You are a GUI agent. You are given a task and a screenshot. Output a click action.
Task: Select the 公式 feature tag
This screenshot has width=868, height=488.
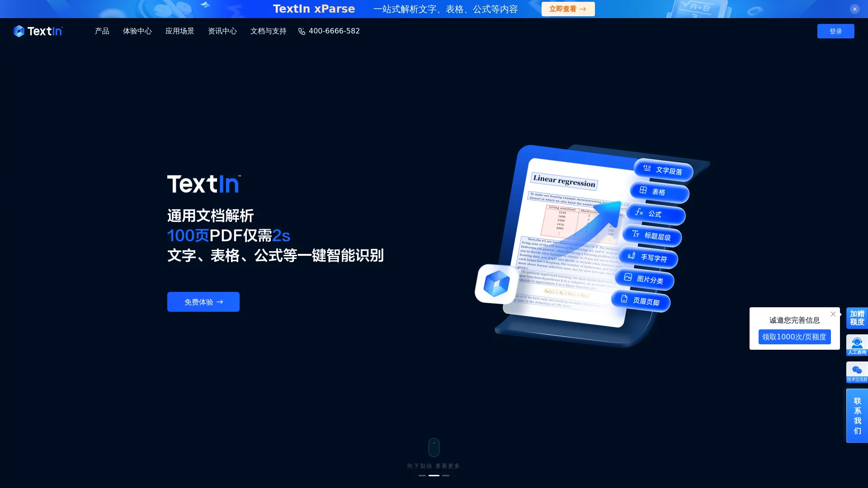(x=655, y=214)
